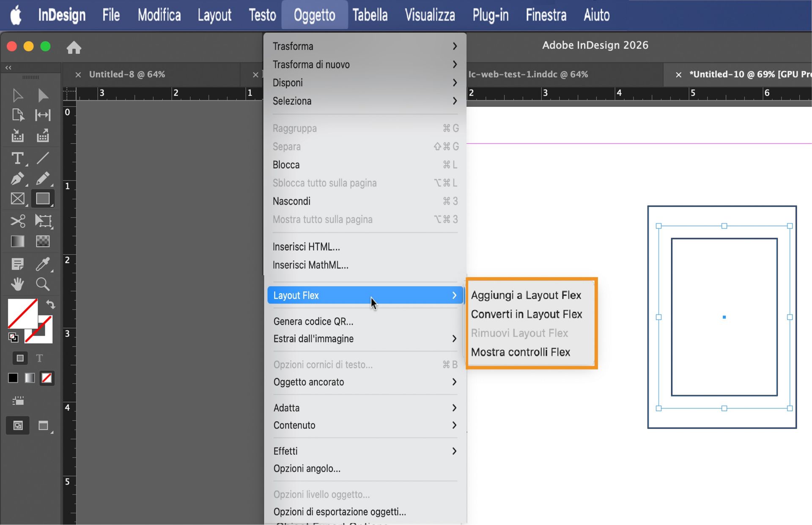Select the Type tool
The height and width of the screenshot is (525, 812).
(17, 159)
